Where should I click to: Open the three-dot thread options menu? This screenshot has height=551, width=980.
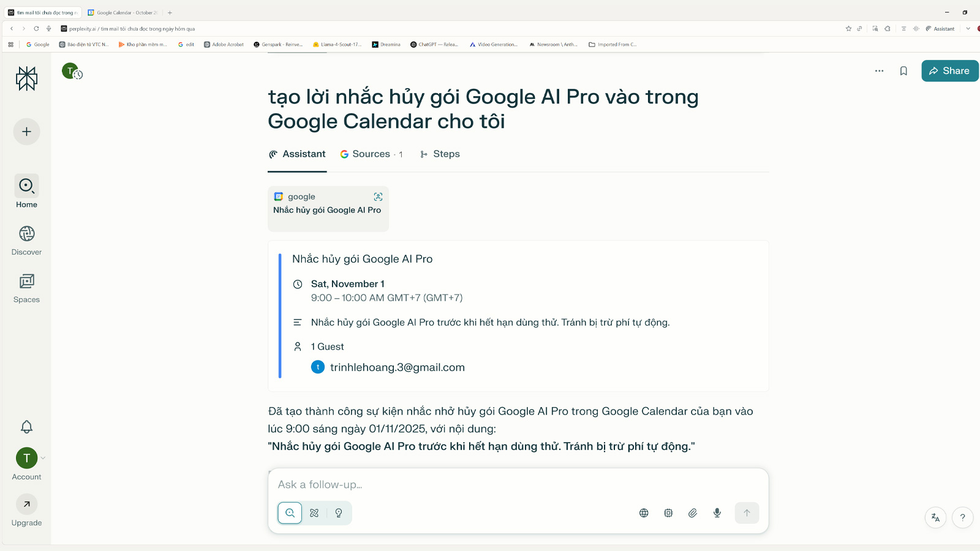click(x=879, y=71)
